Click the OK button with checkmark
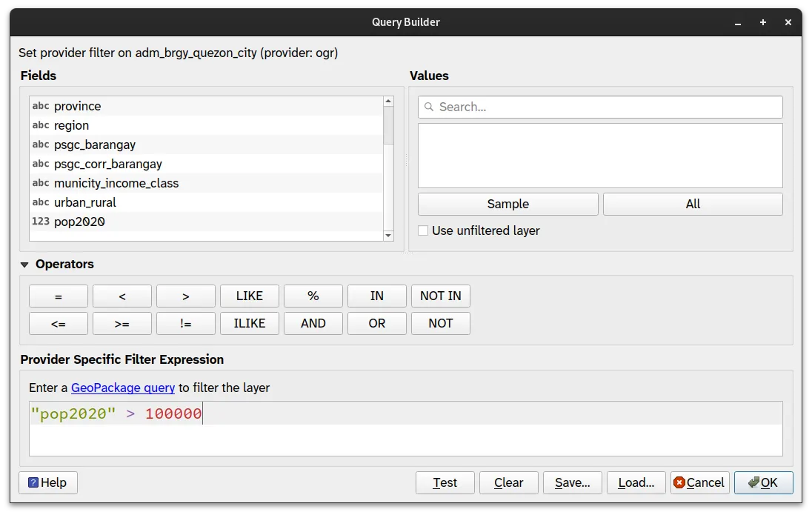 [x=763, y=482]
